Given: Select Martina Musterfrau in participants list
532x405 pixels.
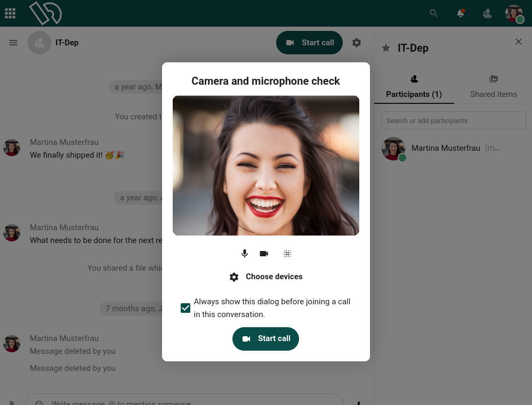Looking at the screenshot, I should (x=446, y=148).
